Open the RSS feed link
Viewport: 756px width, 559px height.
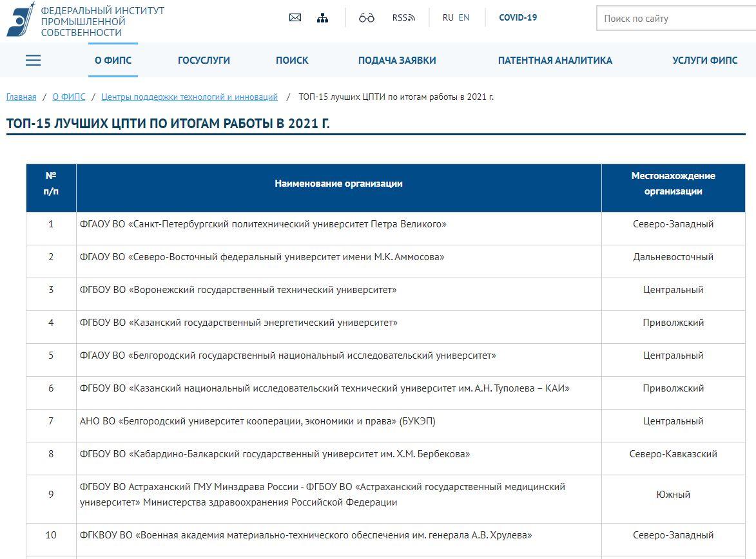click(403, 18)
